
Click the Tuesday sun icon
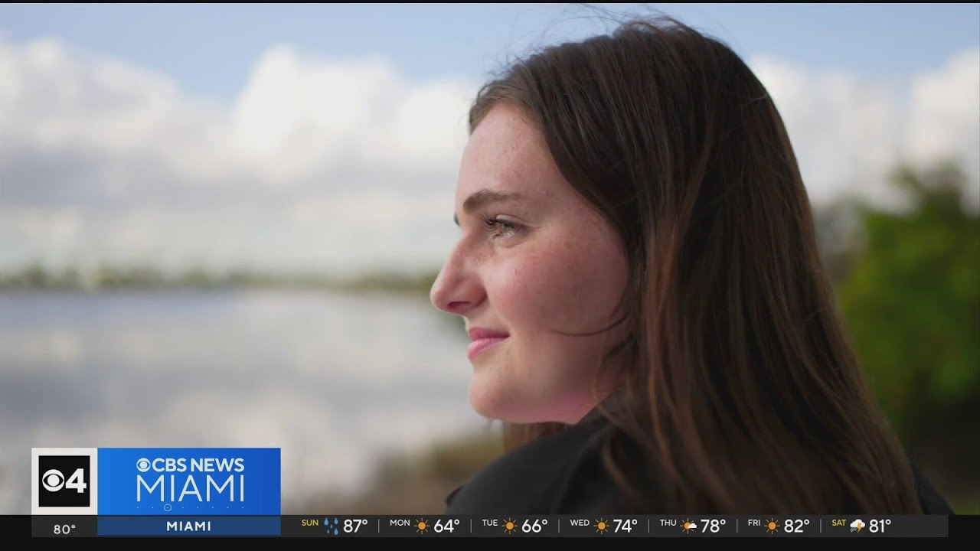coord(509,526)
